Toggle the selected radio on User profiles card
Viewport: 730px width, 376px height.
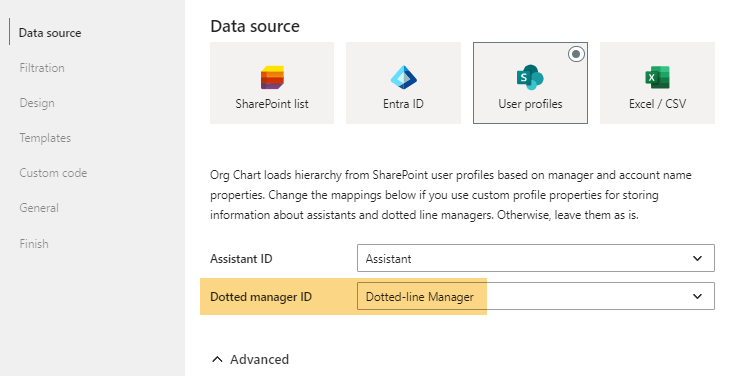pos(576,54)
